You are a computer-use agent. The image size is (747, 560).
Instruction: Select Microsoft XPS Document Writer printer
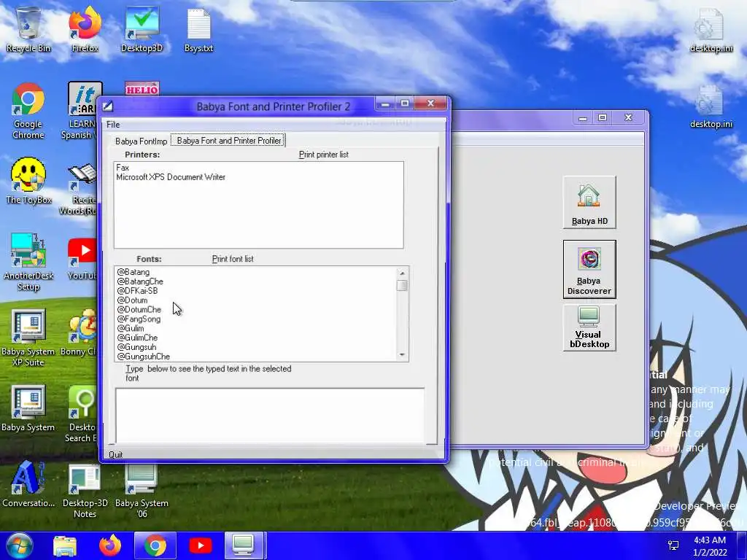point(259,177)
